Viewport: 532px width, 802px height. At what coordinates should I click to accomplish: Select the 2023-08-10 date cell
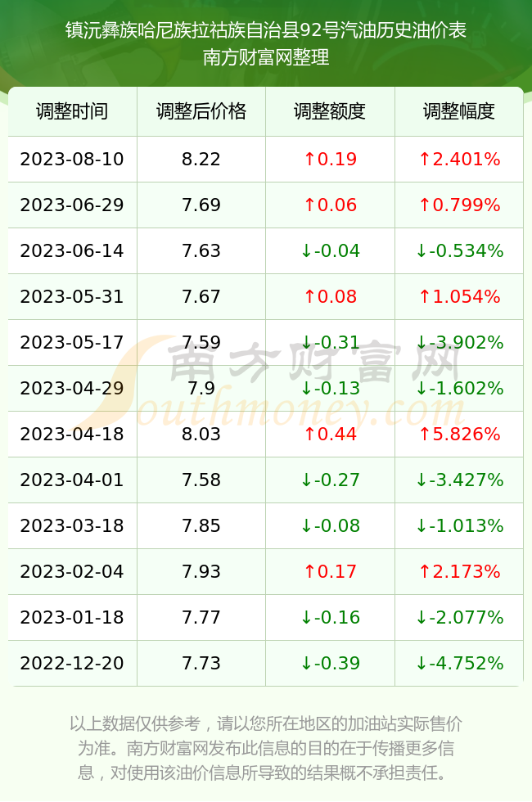(72, 159)
